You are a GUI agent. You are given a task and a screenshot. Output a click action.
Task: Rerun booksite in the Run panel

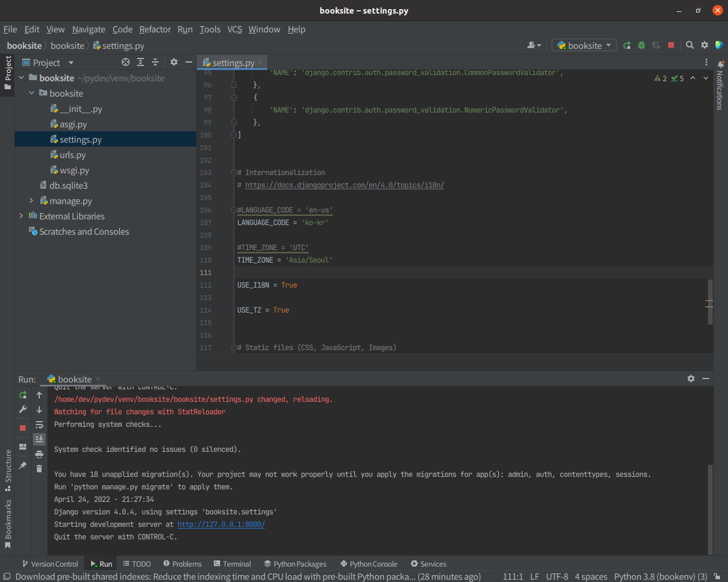pos(23,395)
